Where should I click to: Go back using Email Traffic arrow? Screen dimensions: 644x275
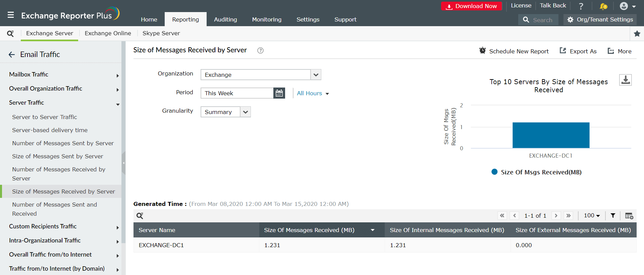pos(12,55)
